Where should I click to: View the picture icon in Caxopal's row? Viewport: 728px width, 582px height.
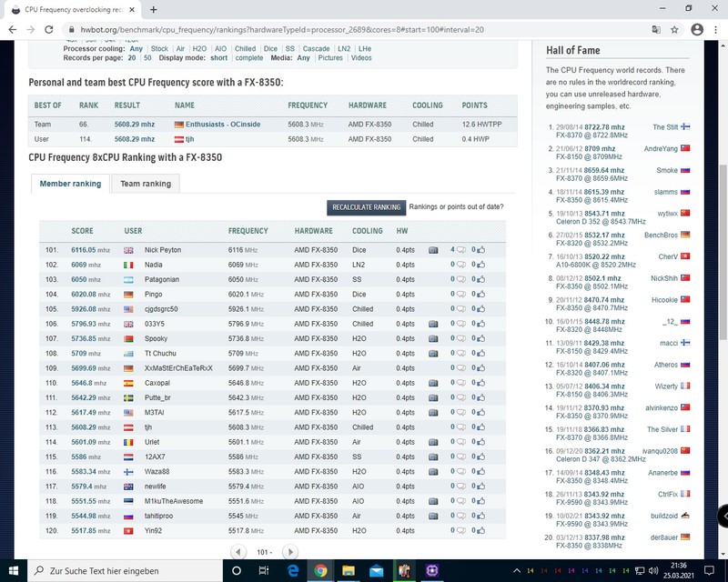pyautogui.click(x=433, y=383)
